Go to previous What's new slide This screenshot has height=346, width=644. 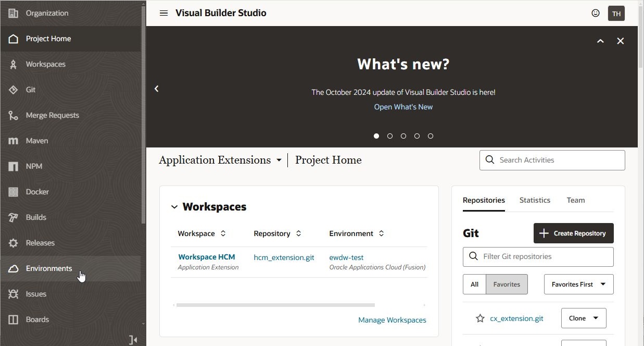pos(156,89)
